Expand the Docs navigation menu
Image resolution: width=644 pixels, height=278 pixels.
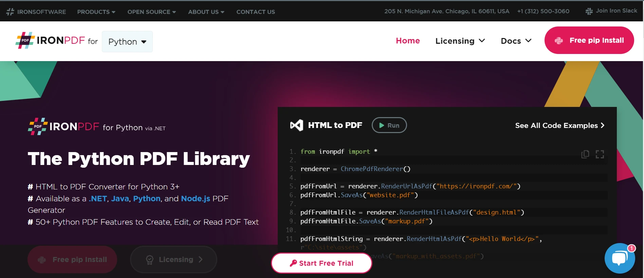click(x=516, y=41)
